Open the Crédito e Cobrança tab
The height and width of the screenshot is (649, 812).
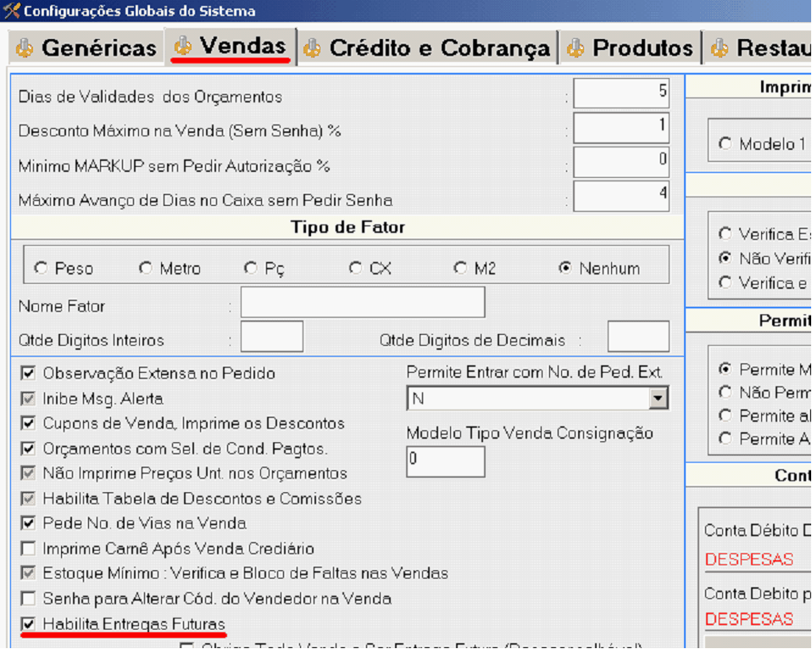pyautogui.click(x=439, y=48)
